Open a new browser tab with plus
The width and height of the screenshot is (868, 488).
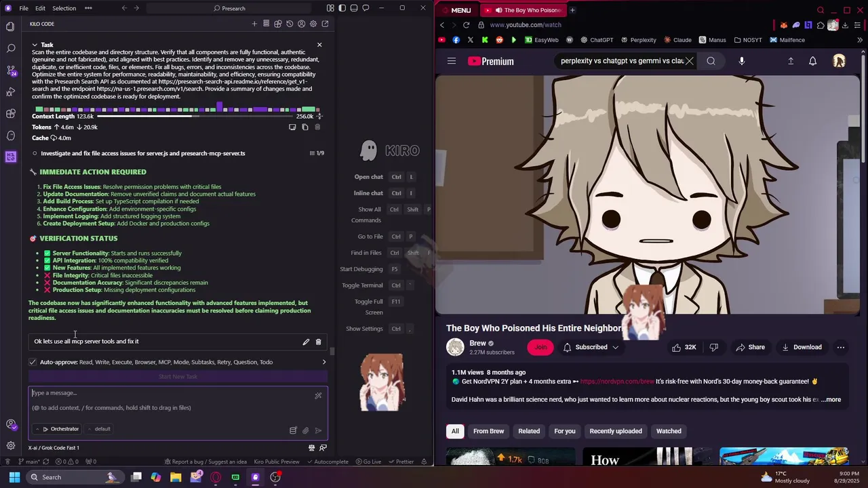point(572,10)
